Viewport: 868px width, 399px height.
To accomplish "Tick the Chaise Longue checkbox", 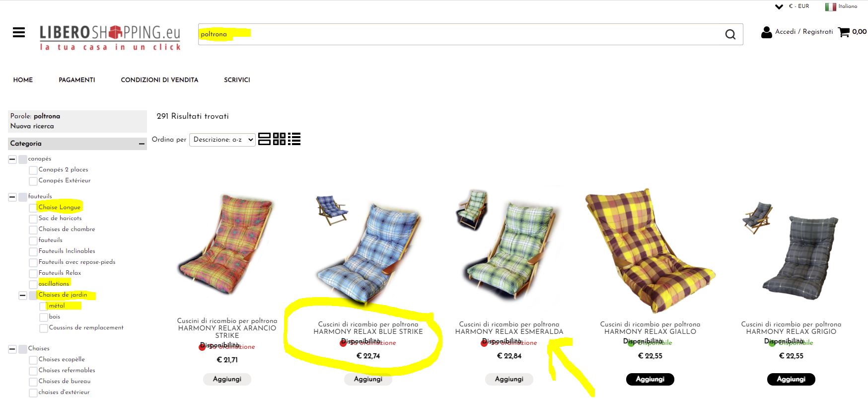I will pyautogui.click(x=33, y=208).
